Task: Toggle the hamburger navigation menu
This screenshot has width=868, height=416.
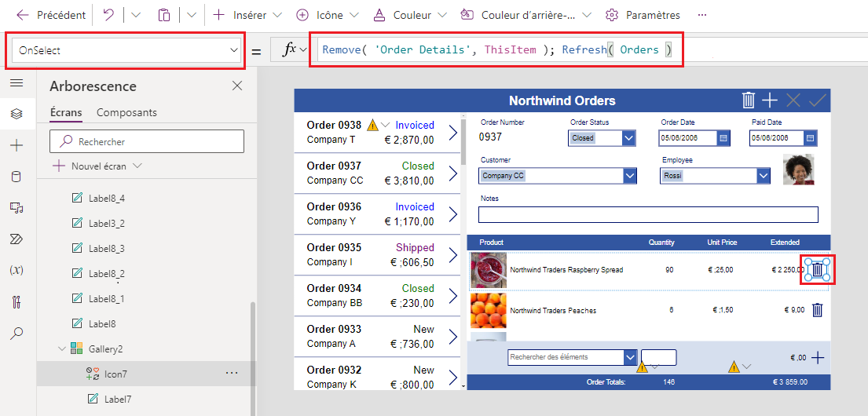Action: (16, 83)
